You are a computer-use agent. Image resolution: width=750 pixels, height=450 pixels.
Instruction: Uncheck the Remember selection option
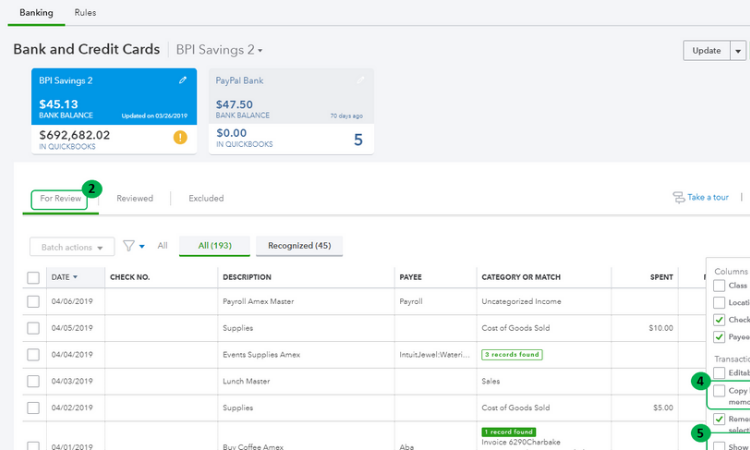click(x=719, y=419)
